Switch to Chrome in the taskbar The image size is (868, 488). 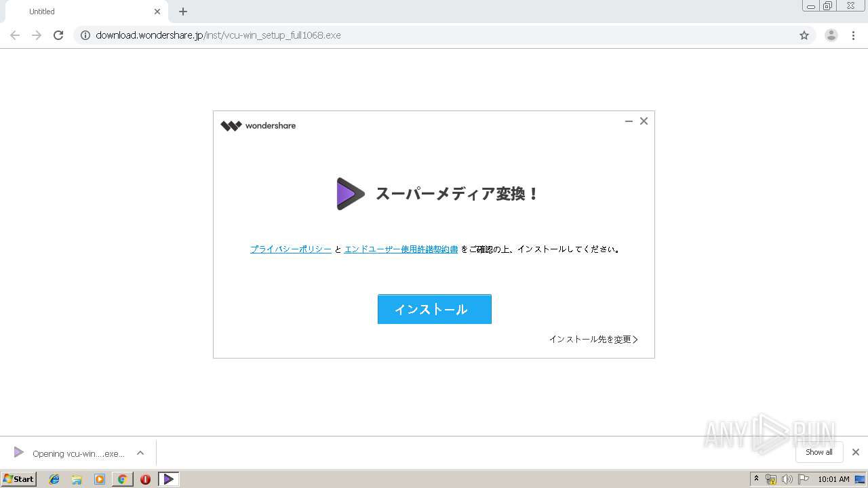122,479
